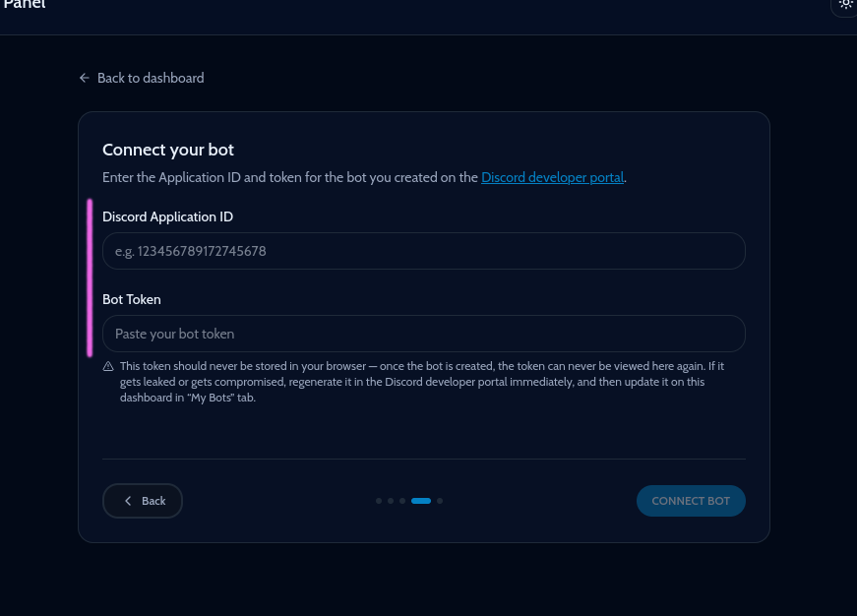Jump to last step dot indicator

coord(440,501)
